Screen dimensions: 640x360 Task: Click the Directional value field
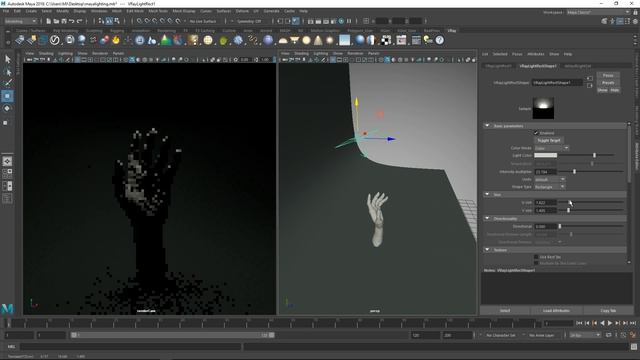(546, 226)
